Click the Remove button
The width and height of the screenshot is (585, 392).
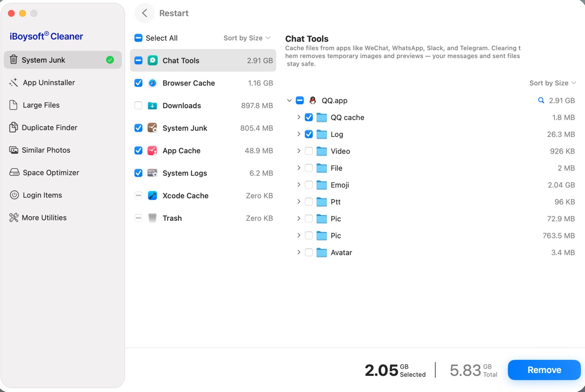(544, 370)
